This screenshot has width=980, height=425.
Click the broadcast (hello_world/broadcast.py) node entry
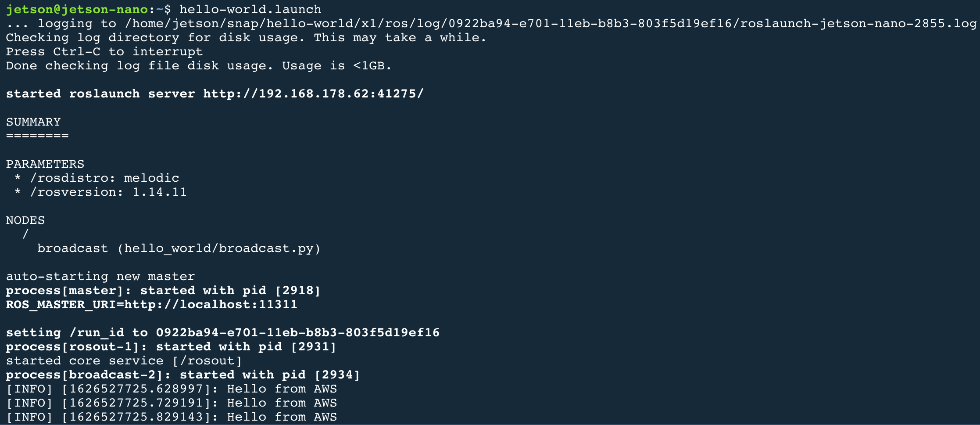[x=179, y=248]
